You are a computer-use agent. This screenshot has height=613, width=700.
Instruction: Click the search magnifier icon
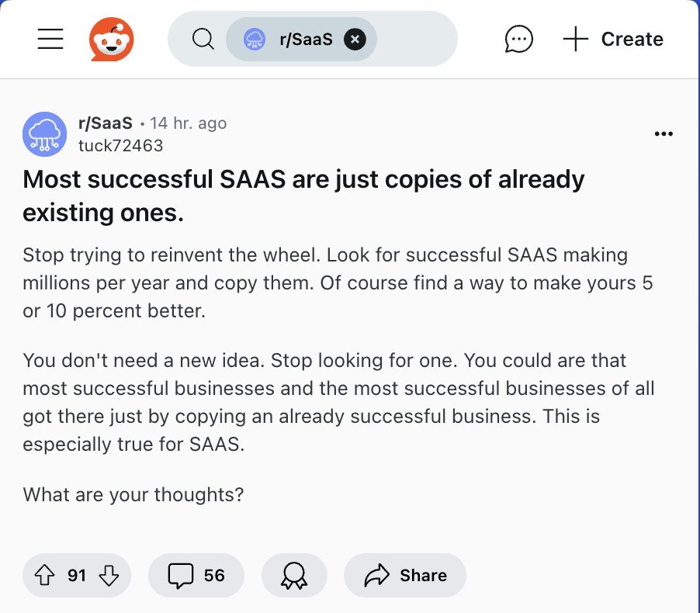pos(203,40)
